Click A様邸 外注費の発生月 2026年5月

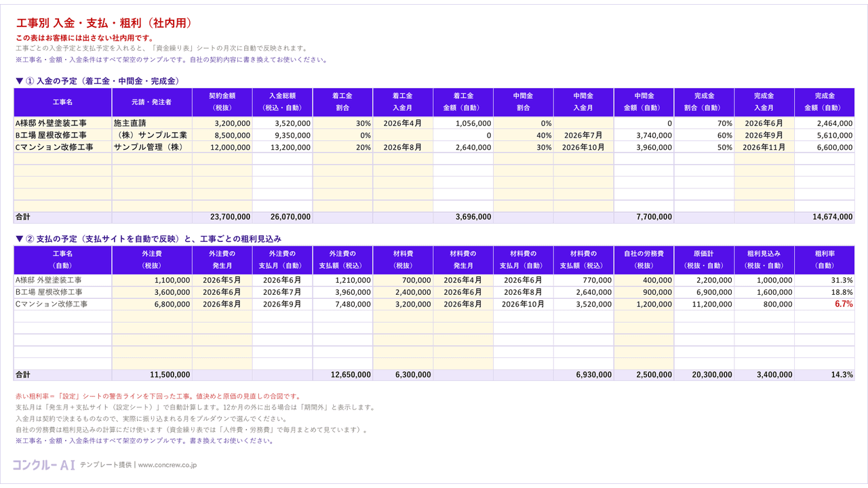(x=222, y=280)
